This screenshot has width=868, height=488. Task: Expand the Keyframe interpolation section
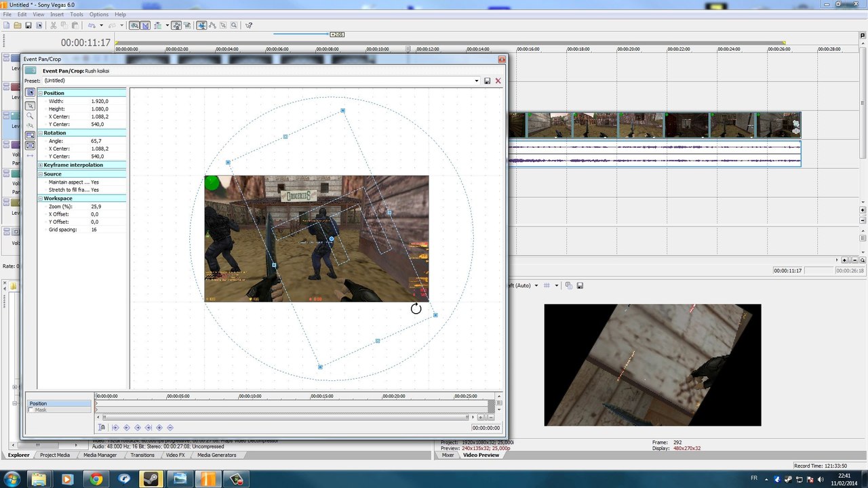(x=40, y=165)
